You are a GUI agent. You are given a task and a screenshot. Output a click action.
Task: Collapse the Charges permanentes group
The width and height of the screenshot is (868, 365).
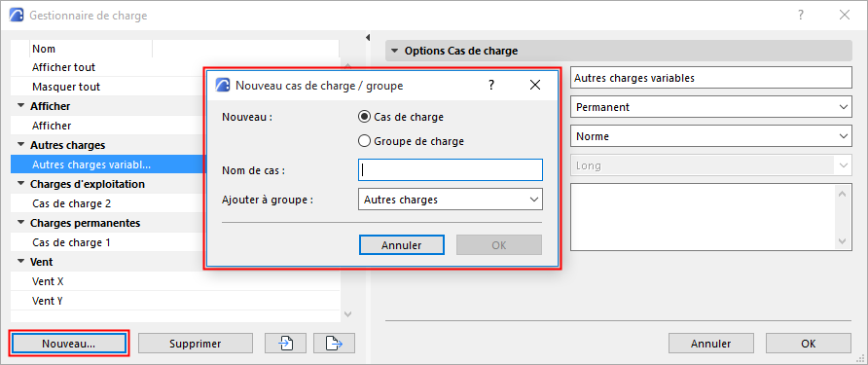click(x=21, y=223)
